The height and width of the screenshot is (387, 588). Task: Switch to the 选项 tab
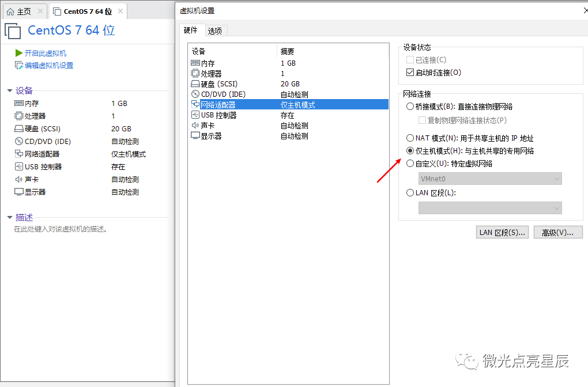(x=216, y=30)
